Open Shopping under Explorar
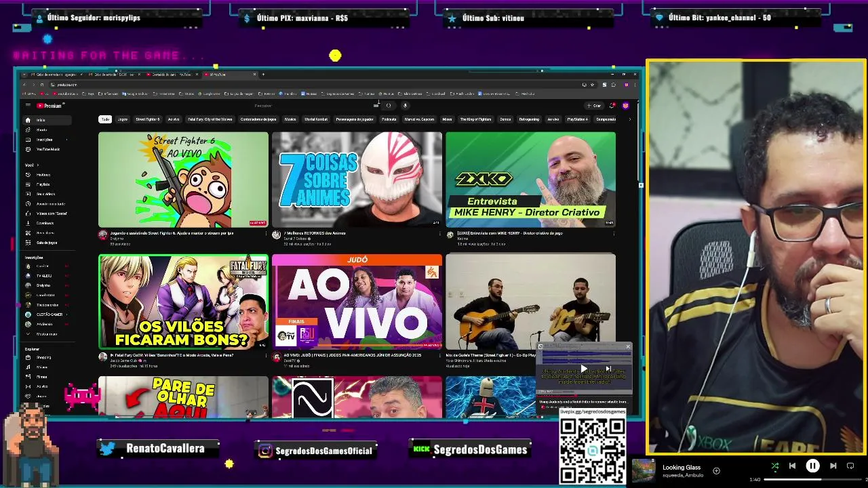 [47, 357]
